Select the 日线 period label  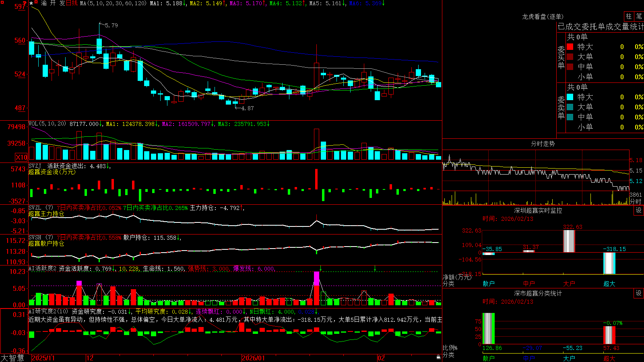[x=72, y=3]
